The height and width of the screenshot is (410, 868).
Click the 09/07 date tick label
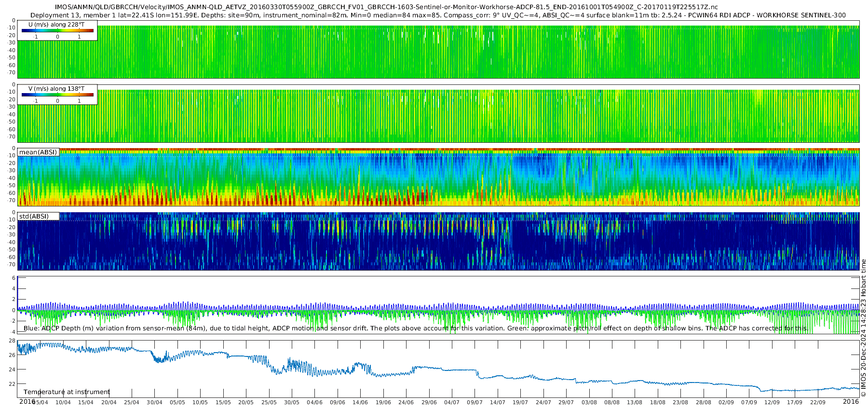(x=475, y=403)
